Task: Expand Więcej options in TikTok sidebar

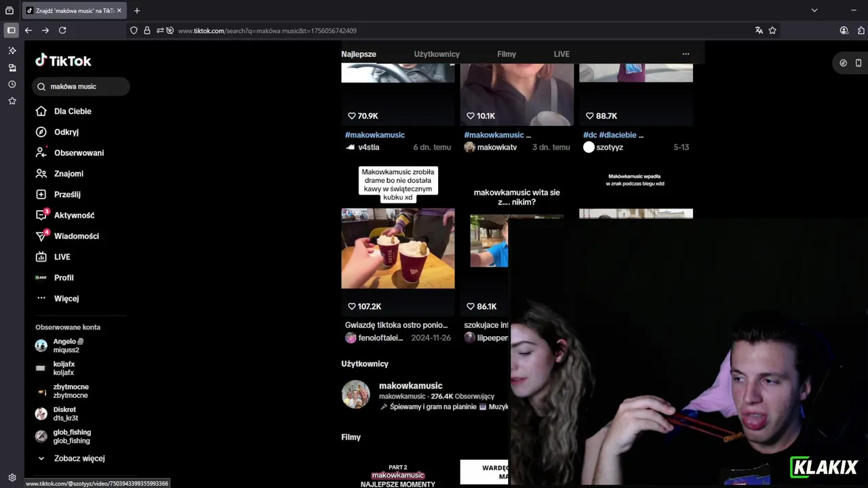Action: click(58, 298)
